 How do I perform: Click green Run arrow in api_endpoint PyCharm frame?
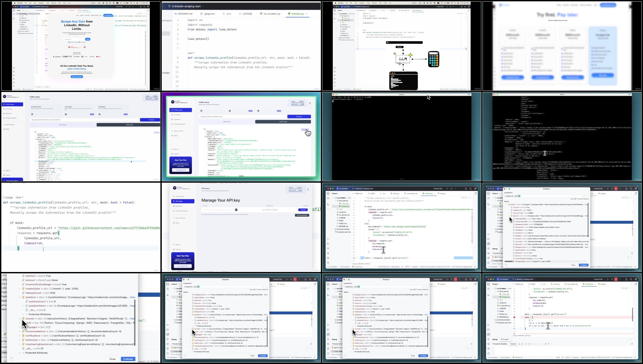[x=447, y=189]
